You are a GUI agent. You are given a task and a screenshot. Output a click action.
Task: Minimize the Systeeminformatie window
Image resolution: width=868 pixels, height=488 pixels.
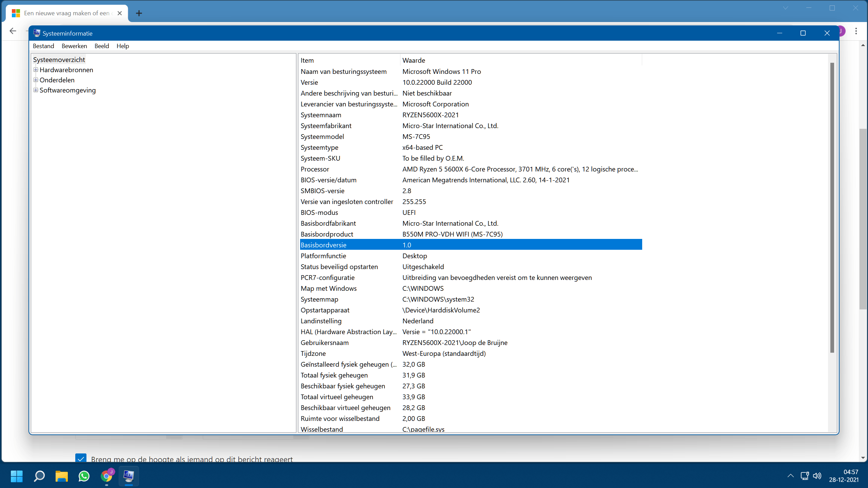pos(780,33)
